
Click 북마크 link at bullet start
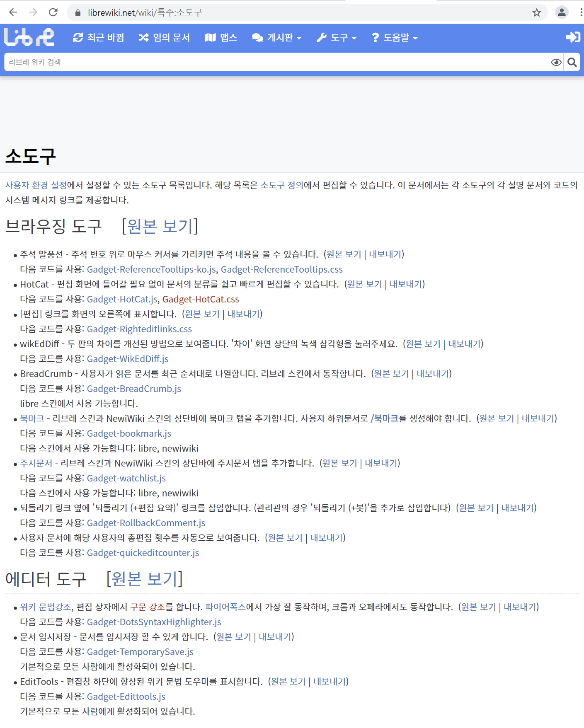[32, 418]
